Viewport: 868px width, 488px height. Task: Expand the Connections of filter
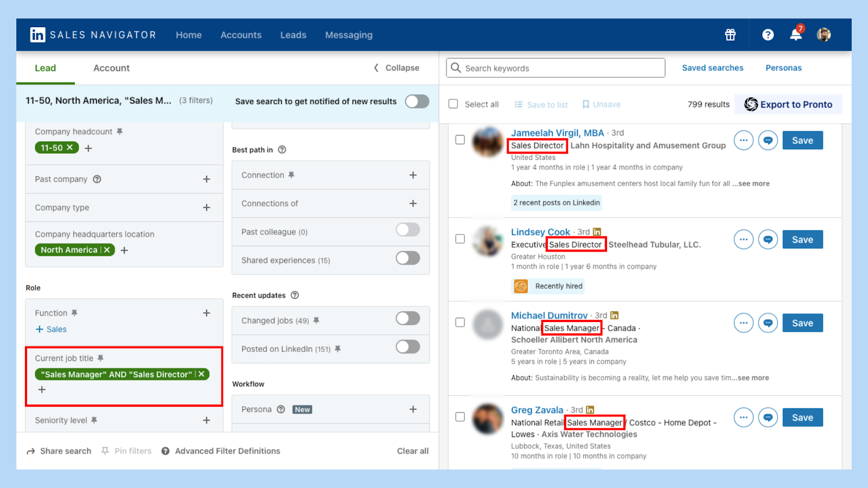coord(413,203)
